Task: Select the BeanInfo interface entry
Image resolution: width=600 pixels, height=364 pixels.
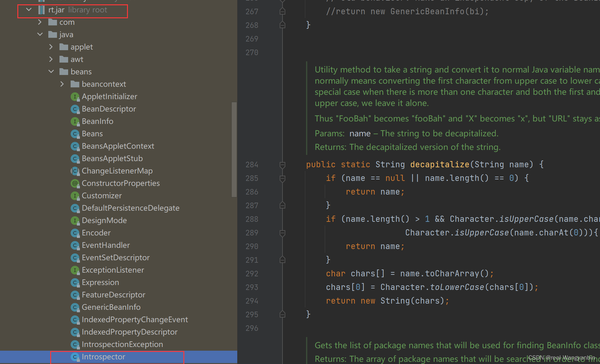Action: tap(98, 121)
